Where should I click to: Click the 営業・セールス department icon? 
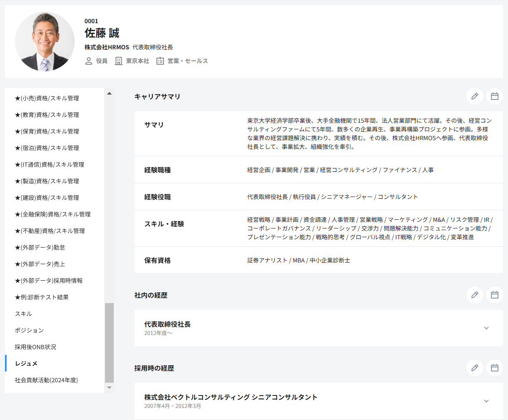pyautogui.click(x=160, y=61)
